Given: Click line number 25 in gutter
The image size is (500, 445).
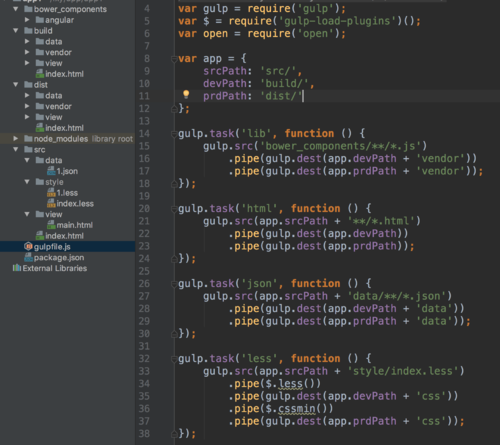Looking at the screenshot, I should (144, 271).
